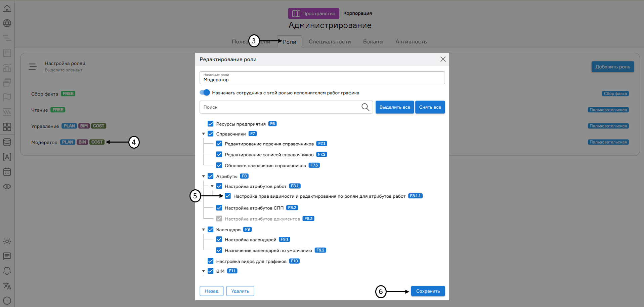This screenshot has height=307, width=644.
Task: Open the globe icon in the sidebar
Action: (x=7, y=23)
